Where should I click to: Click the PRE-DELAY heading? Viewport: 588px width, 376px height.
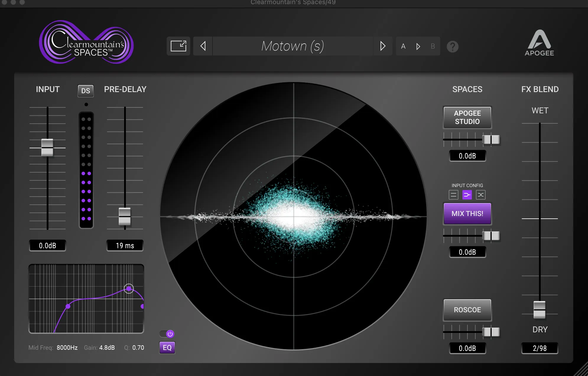tap(125, 89)
